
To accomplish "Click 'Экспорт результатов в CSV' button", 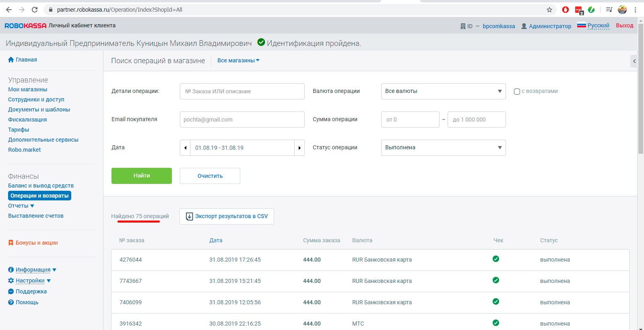I will coord(227,217).
